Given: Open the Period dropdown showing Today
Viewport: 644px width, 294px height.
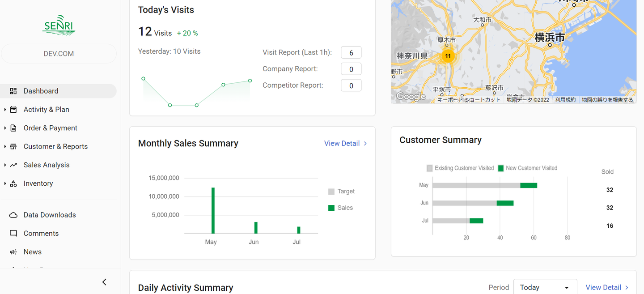Looking at the screenshot, I should tap(545, 287).
